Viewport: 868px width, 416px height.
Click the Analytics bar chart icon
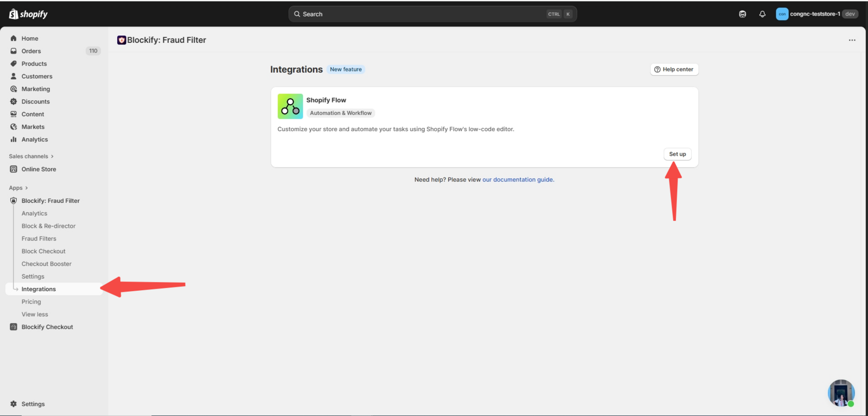coord(14,139)
